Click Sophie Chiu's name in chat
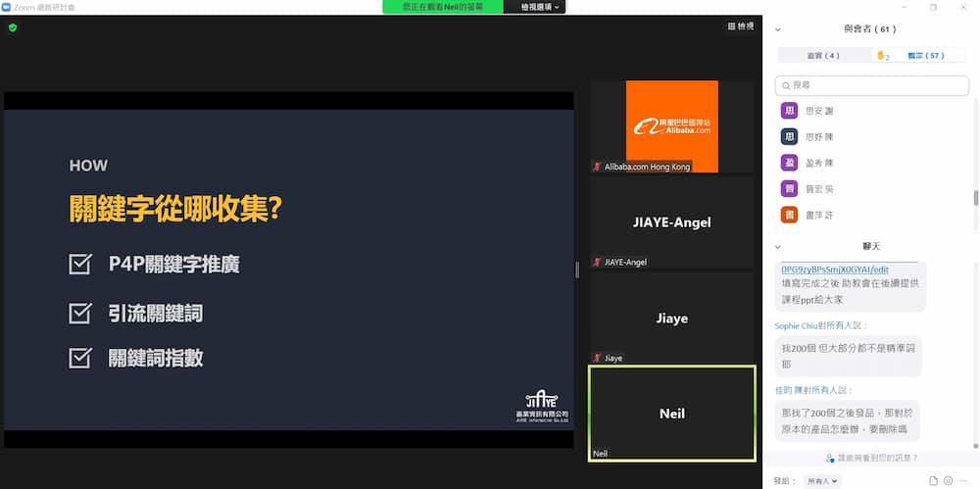The height and width of the screenshot is (489, 980). [x=797, y=325]
